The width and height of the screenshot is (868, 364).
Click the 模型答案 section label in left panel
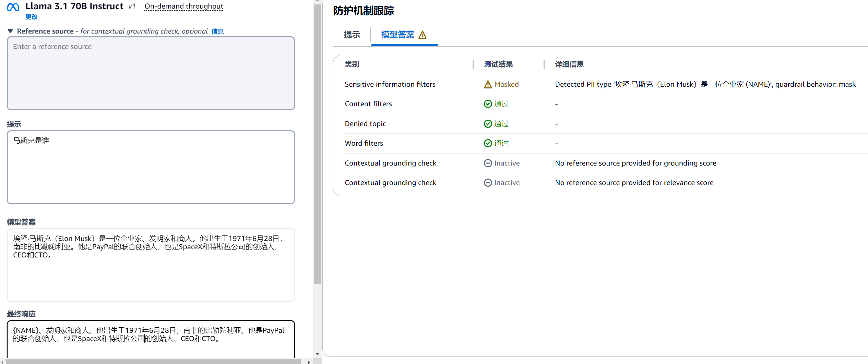click(x=21, y=222)
